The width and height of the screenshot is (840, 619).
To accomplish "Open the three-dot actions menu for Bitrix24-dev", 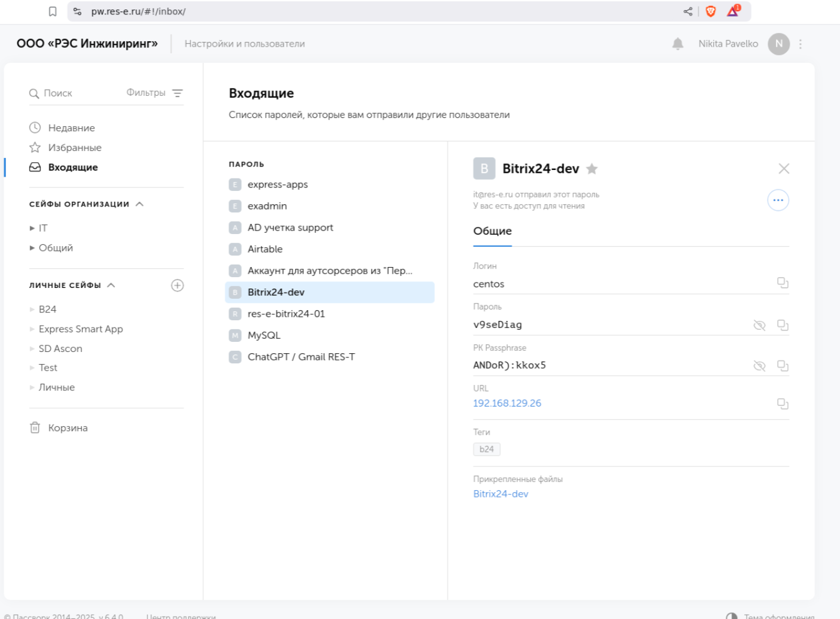I will 778,201.
